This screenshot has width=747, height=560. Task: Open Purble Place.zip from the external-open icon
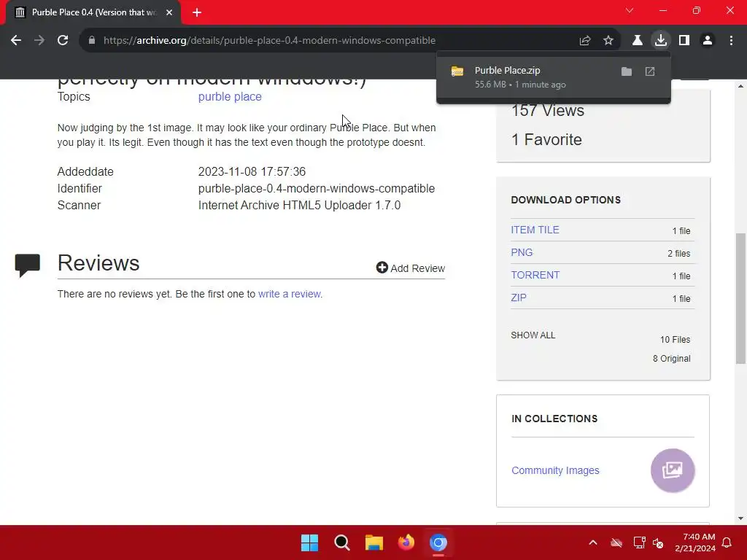[650, 71]
